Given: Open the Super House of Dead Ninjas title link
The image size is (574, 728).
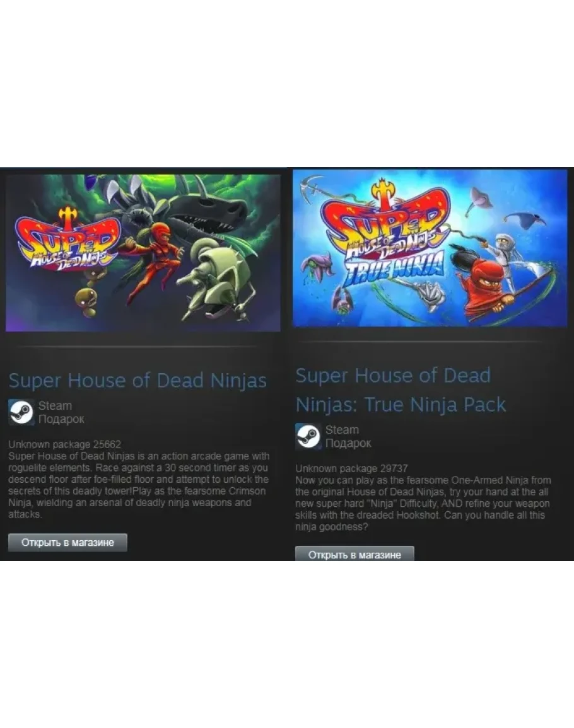Looking at the screenshot, I should [138, 381].
